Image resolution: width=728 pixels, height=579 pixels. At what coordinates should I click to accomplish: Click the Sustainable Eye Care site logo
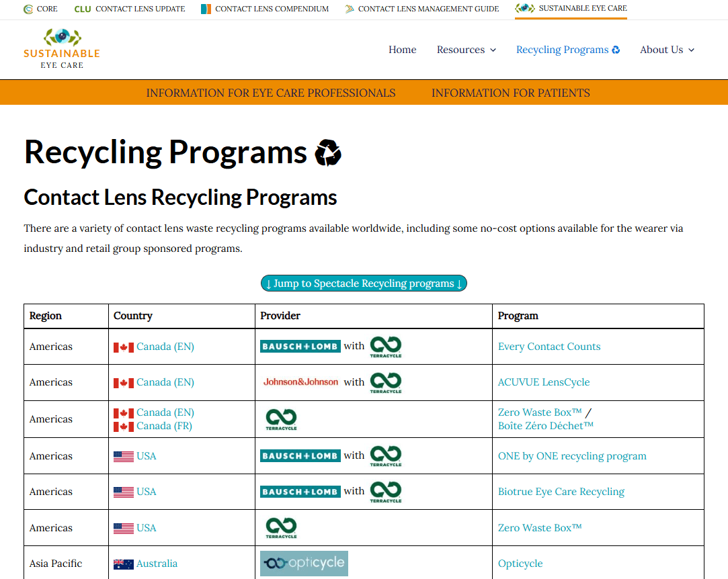tap(62, 49)
